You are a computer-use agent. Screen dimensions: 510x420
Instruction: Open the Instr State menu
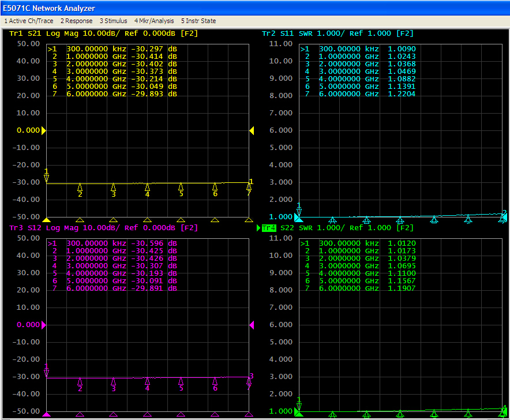click(198, 21)
